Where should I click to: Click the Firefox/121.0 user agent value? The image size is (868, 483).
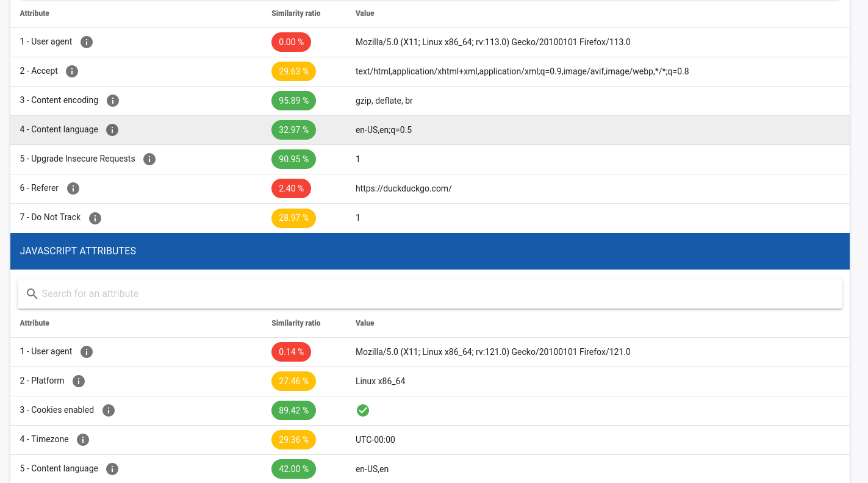(492, 352)
